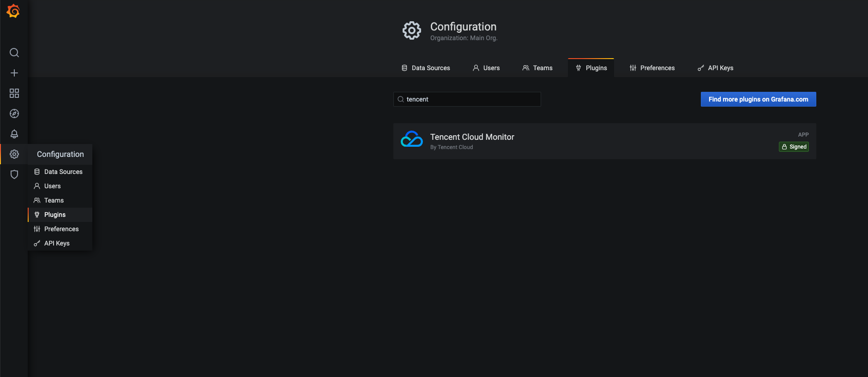Click the Signed badge on the plugin

tap(794, 147)
